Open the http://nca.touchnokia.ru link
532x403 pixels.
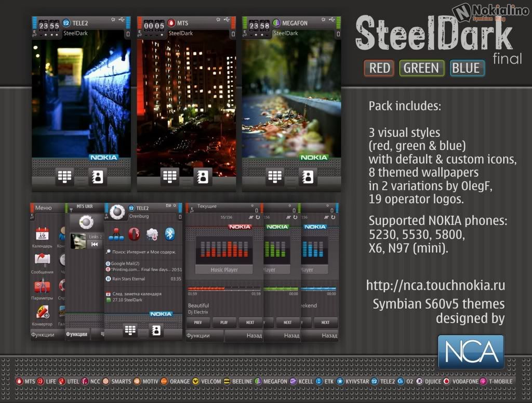coord(436,285)
